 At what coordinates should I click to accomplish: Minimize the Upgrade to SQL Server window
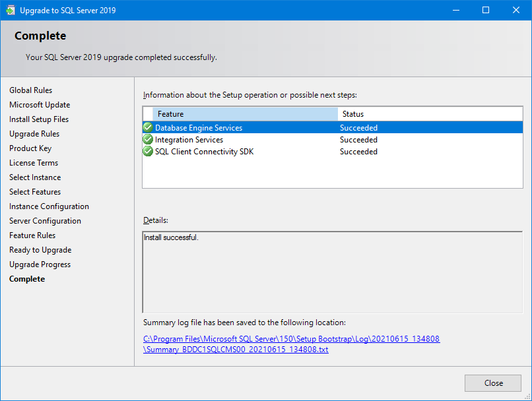[455, 10]
